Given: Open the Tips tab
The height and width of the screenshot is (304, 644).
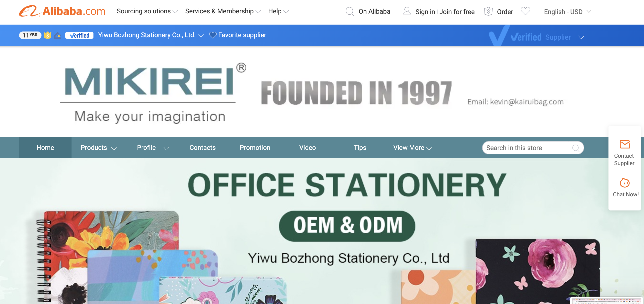Looking at the screenshot, I should tap(360, 148).
